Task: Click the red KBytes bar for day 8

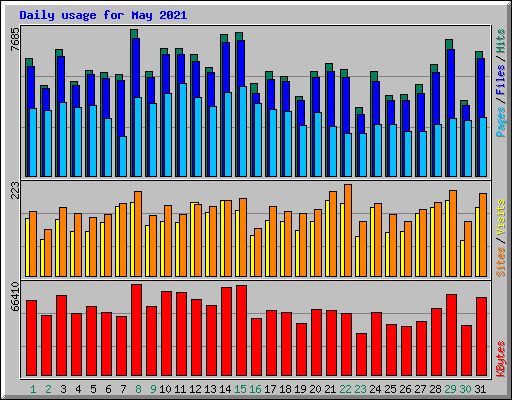Action: pos(136,330)
